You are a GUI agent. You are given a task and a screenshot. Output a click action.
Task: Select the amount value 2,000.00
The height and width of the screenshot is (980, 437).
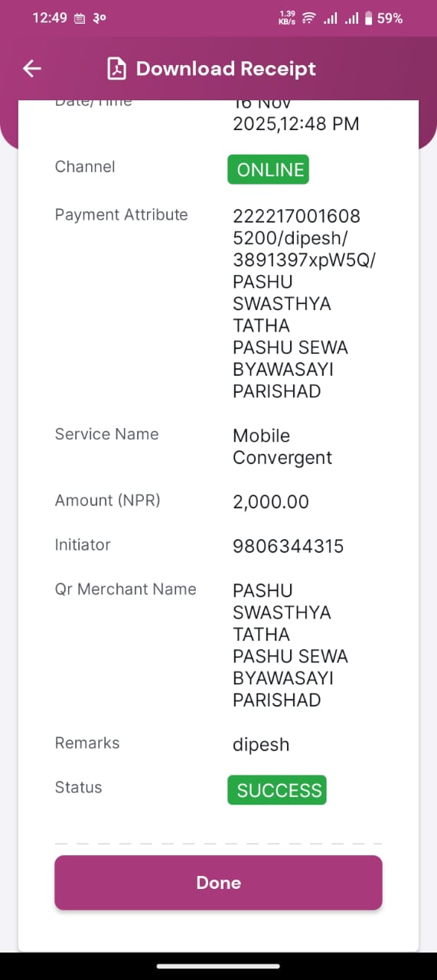pyautogui.click(x=271, y=502)
